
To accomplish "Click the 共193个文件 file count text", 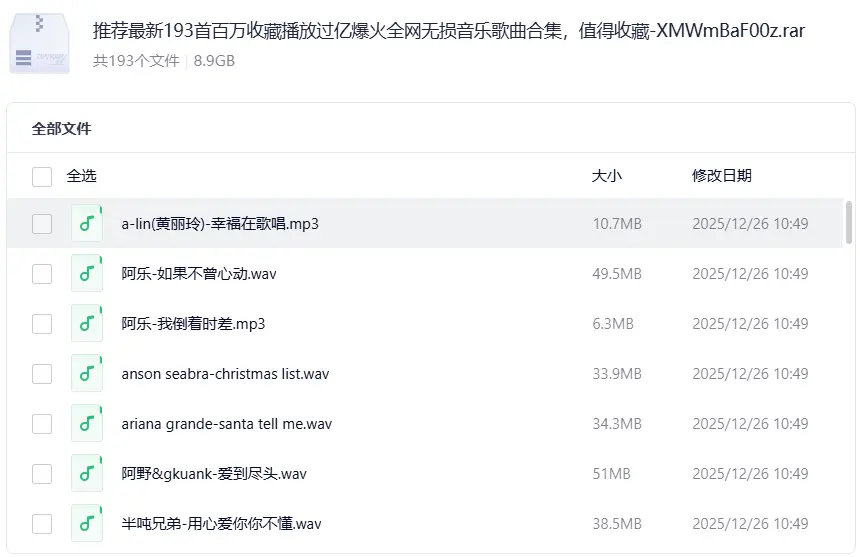I will [136, 60].
